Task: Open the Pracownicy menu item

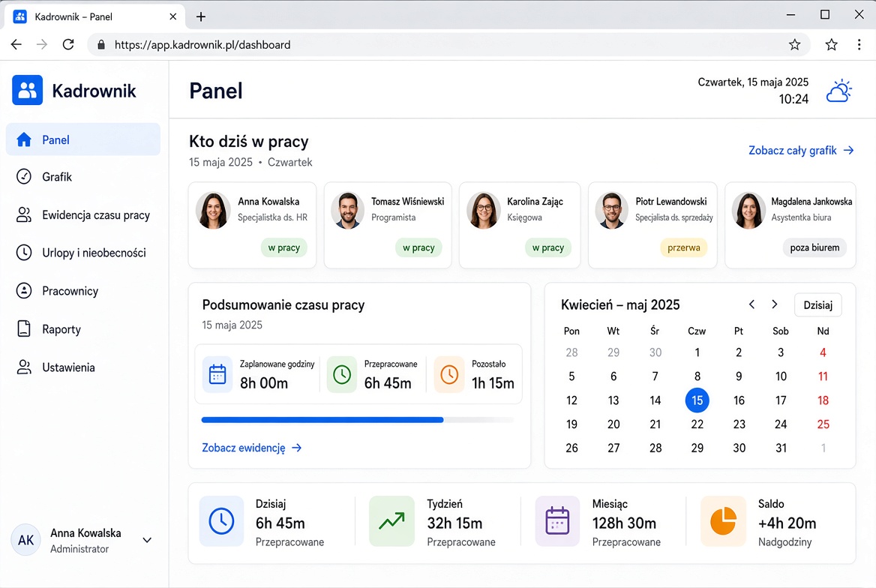Action: [x=82, y=291]
